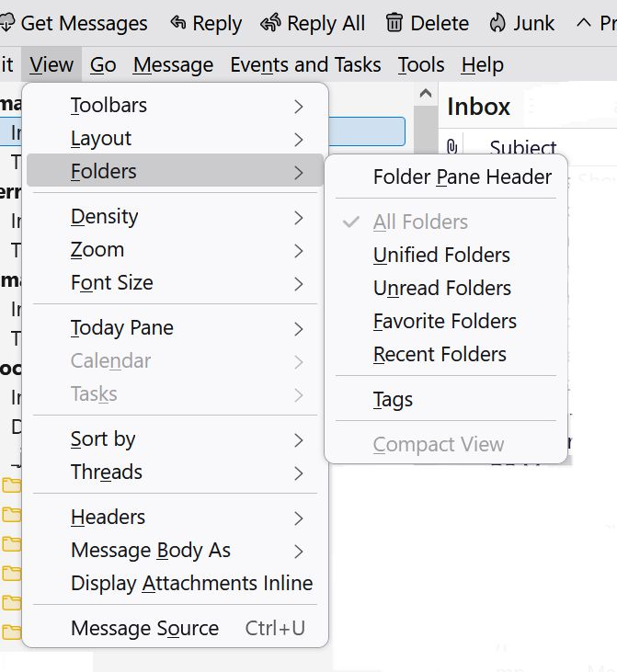Expand the Headers submenu

[175, 517]
